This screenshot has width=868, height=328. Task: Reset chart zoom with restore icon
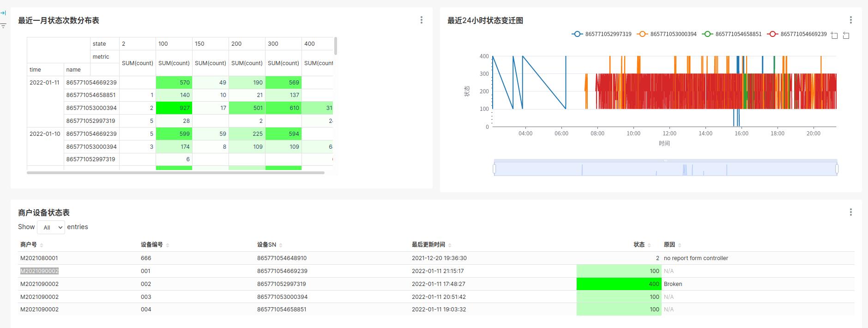(846, 35)
